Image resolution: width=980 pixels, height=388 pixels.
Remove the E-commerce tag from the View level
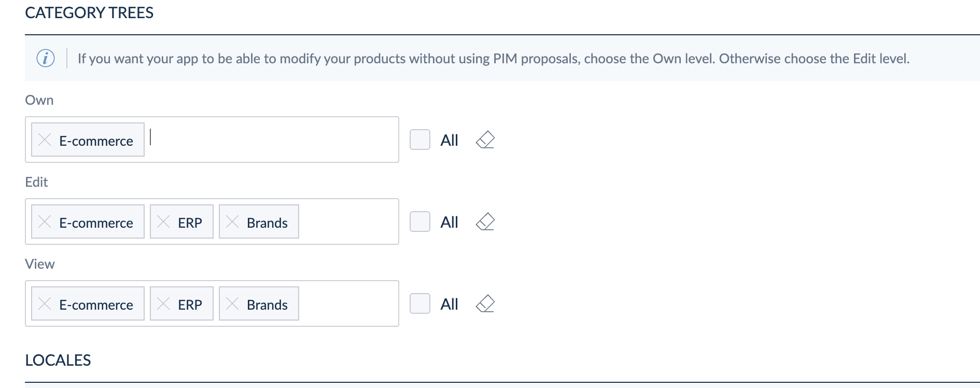click(45, 303)
